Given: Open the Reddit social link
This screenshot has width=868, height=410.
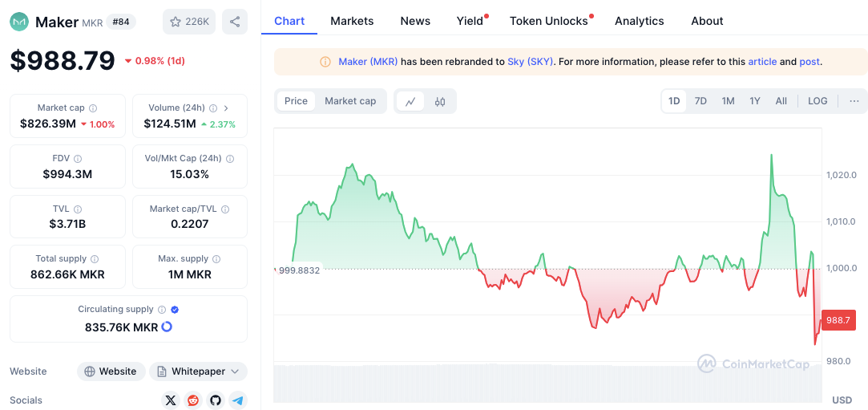Looking at the screenshot, I should [193, 400].
